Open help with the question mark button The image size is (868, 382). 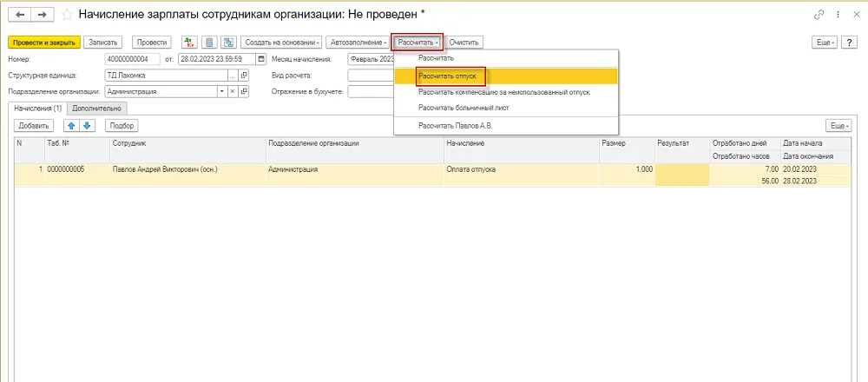tap(849, 42)
